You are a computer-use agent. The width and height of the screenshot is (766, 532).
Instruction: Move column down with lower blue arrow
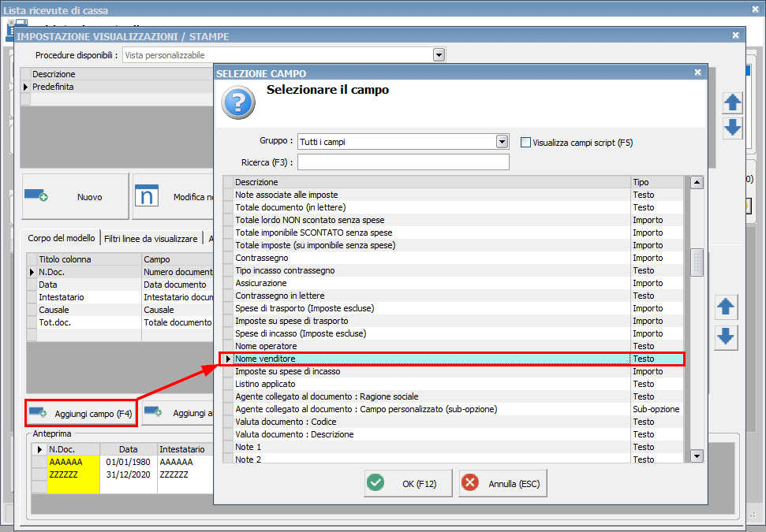click(726, 337)
